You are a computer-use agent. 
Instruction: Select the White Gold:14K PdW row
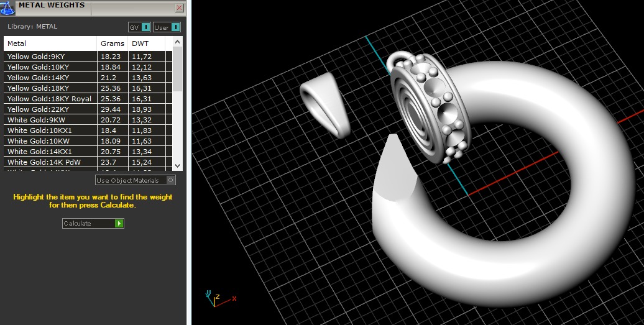88,162
